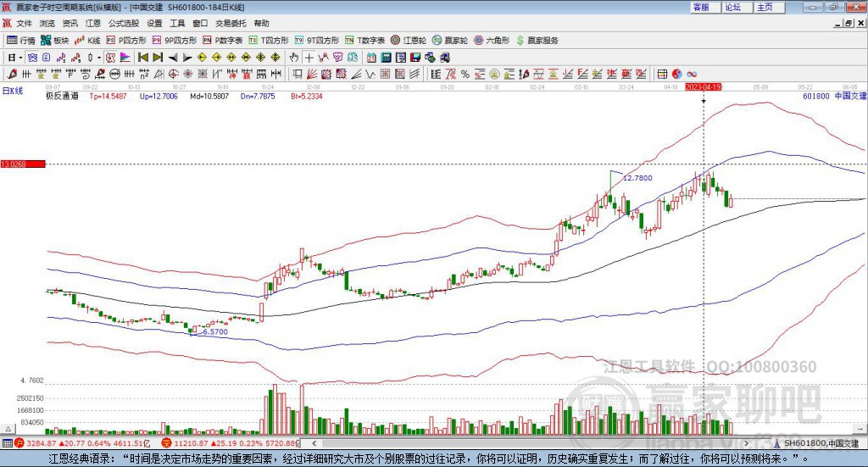Click 客服 button in title bar
Image resolution: width=868 pixels, height=467 pixels.
tap(704, 7)
